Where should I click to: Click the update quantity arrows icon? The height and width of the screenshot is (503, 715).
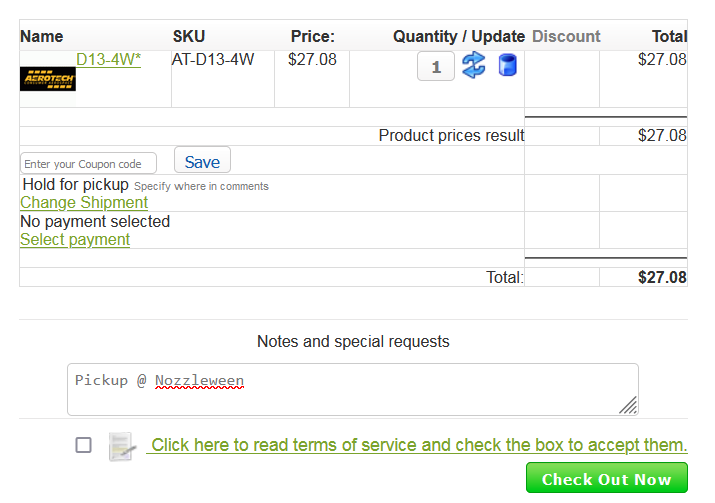tap(473, 65)
